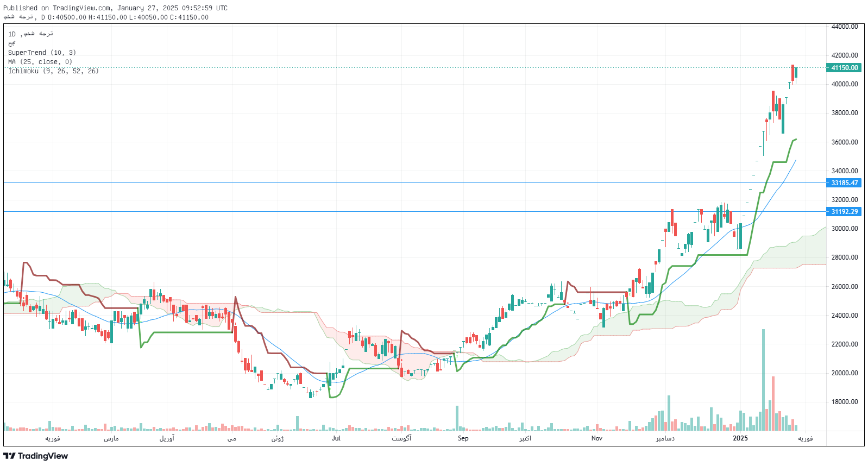The height and width of the screenshot is (466, 868).
Task: Click the 38000.00 price axis label
Action: [845, 113]
